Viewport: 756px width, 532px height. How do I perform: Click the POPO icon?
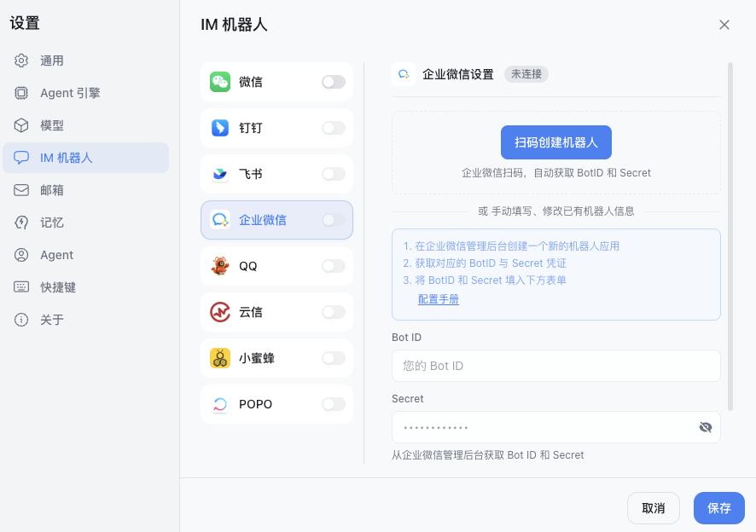point(220,404)
